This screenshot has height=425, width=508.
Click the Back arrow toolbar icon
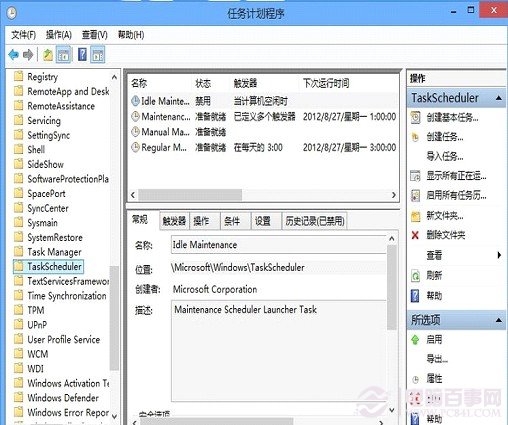click(14, 54)
